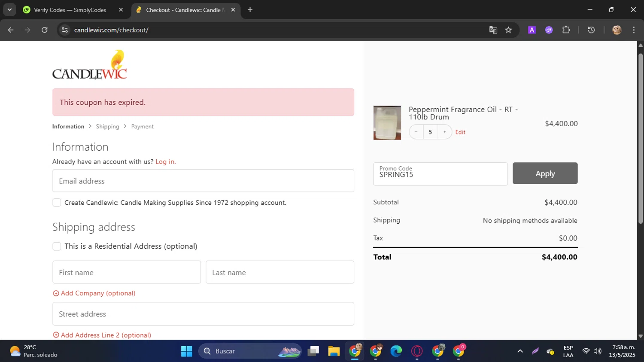Open the weather widget showing 28°C
The height and width of the screenshot is (362, 644).
[33, 351]
